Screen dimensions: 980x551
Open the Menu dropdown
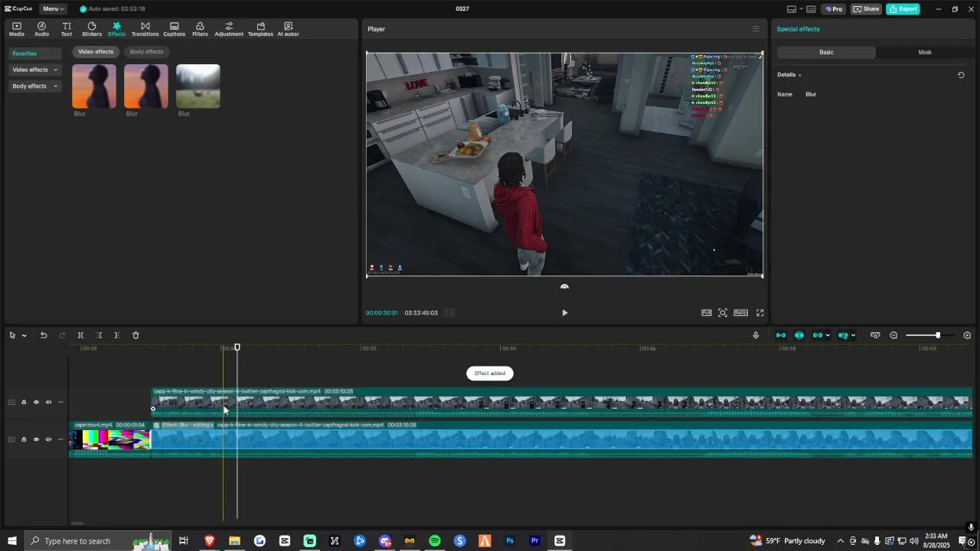(53, 9)
